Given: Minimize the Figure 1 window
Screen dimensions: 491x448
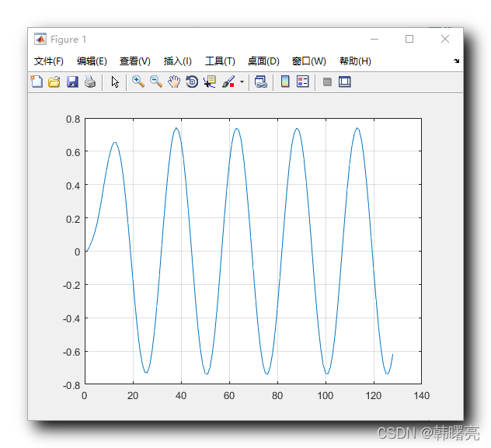Looking at the screenshot, I should tap(374, 39).
